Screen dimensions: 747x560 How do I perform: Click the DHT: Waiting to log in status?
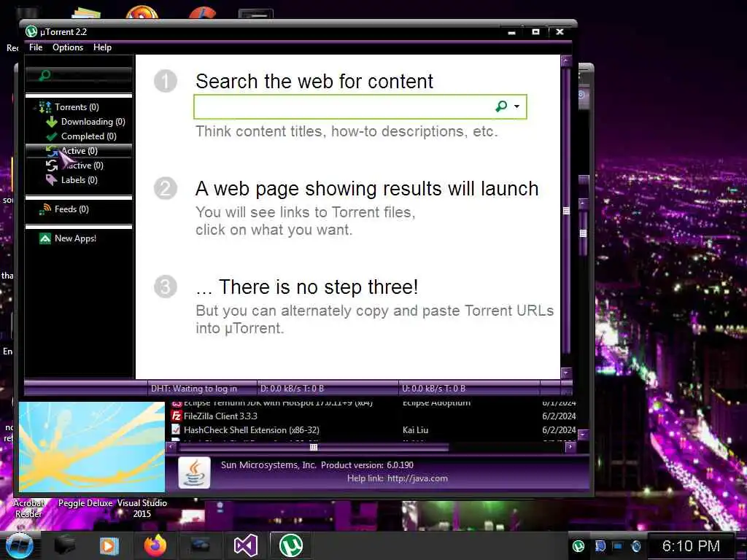[194, 389]
